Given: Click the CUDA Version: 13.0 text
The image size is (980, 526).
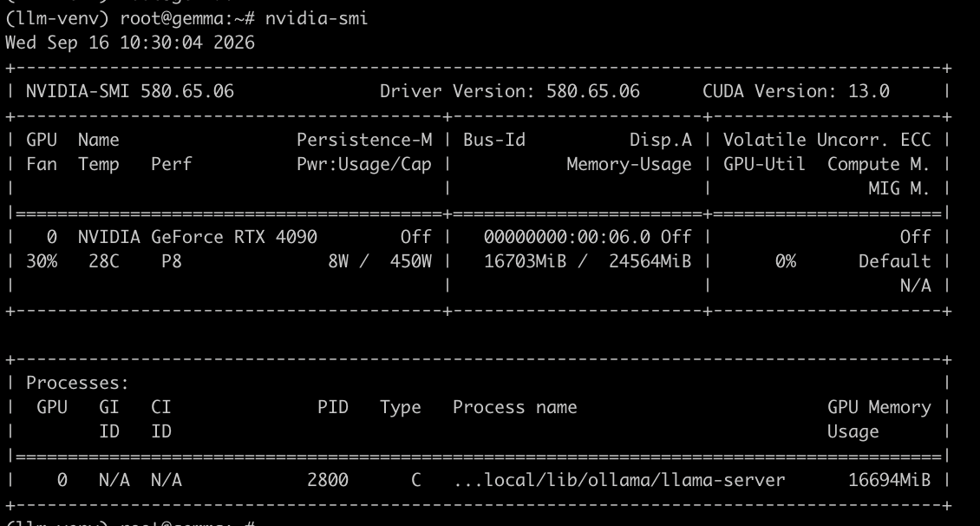Looking at the screenshot, I should [x=796, y=91].
